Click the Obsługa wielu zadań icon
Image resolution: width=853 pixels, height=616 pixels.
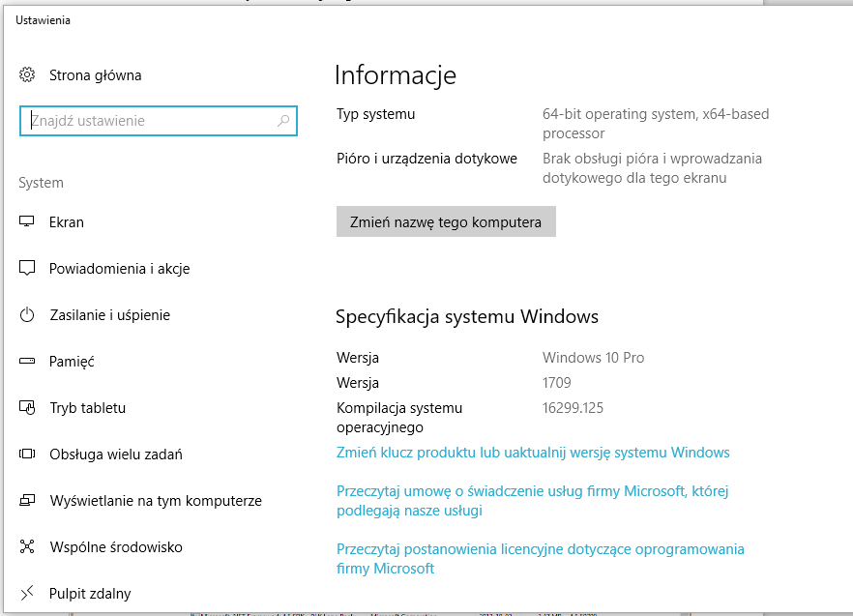[28, 455]
